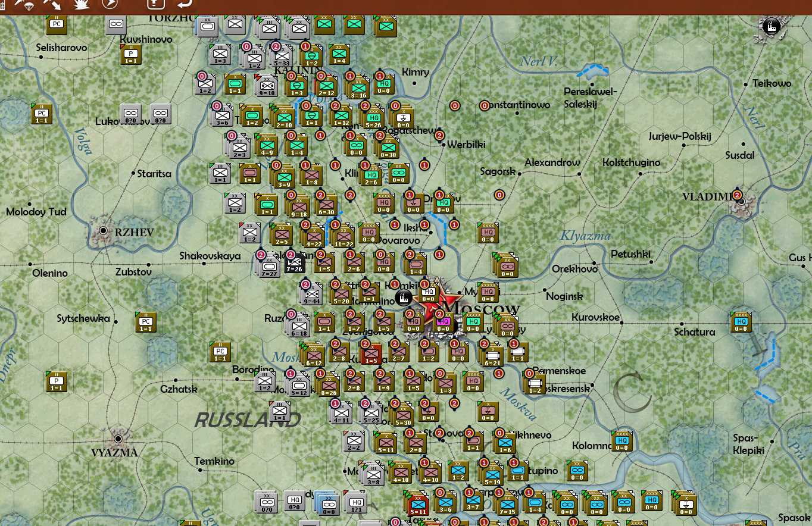
Task: Select the 2=12 infantry counter near Kalinin
Action: coord(326,86)
